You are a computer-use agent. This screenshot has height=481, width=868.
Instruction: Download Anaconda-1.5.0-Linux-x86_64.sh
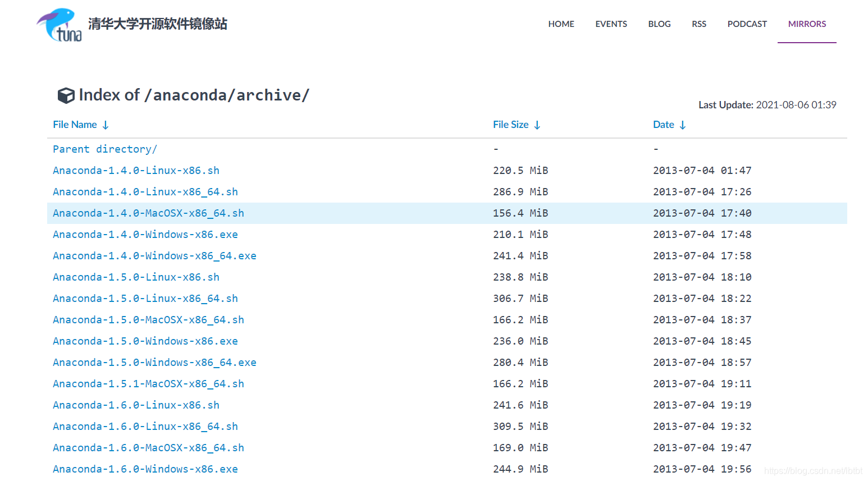point(145,299)
